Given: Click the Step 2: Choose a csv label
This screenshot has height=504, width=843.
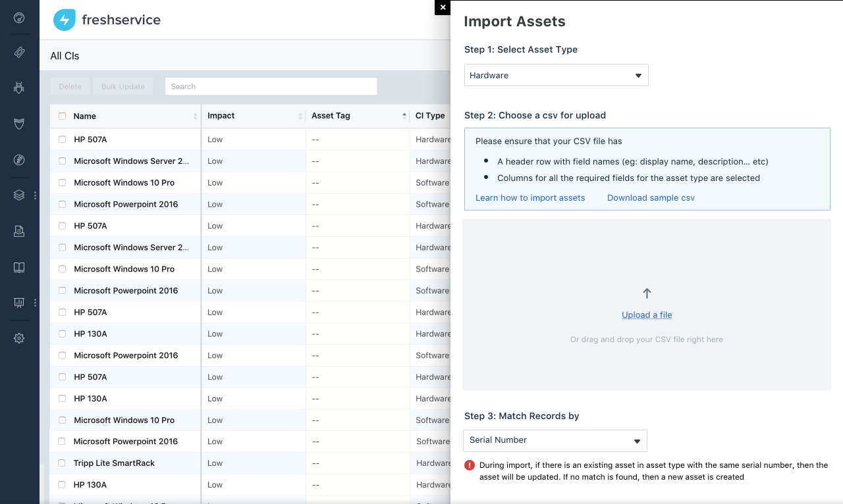Looking at the screenshot, I should [x=535, y=115].
